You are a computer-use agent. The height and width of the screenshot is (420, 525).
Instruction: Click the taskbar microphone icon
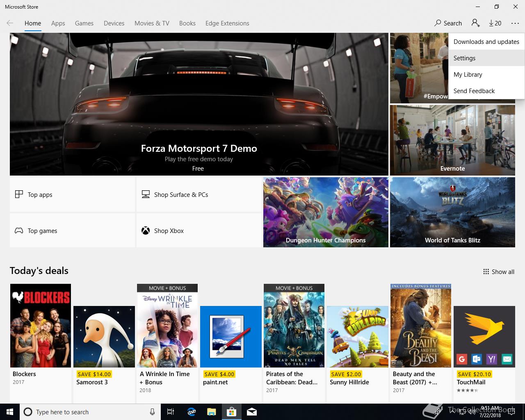click(152, 412)
